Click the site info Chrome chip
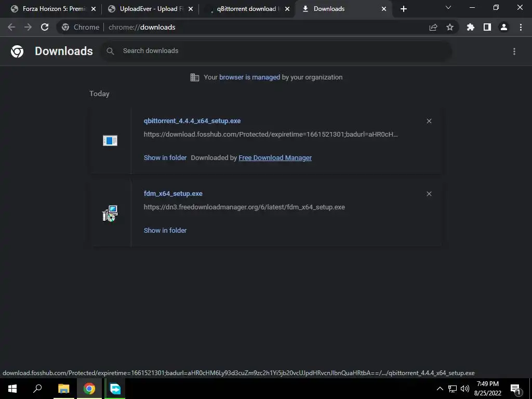 pos(81,27)
